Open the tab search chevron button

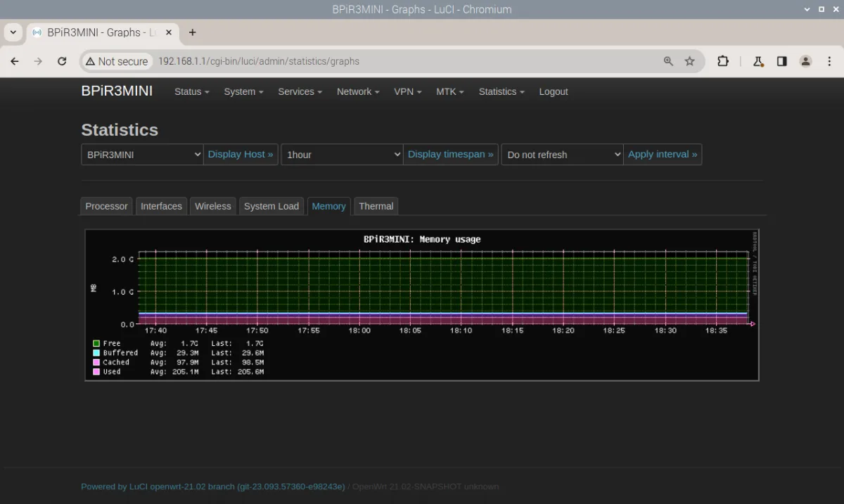point(13,32)
